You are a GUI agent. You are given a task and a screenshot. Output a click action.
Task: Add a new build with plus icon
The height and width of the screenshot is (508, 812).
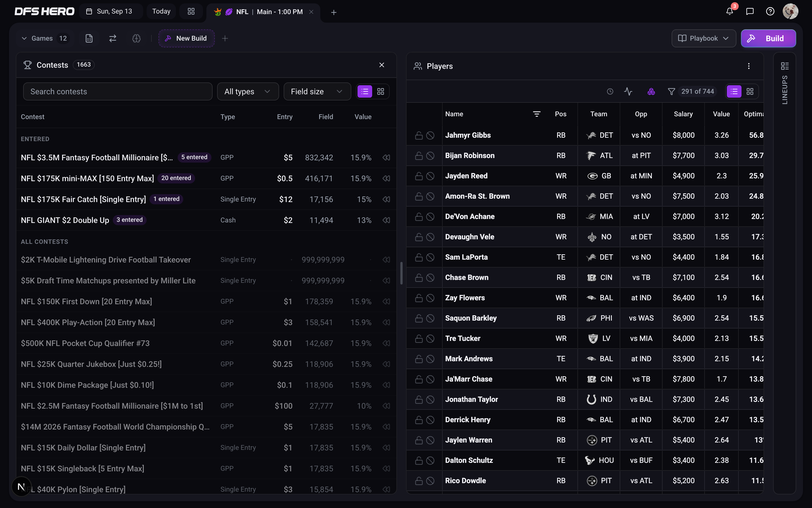click(x=225, y=38)
